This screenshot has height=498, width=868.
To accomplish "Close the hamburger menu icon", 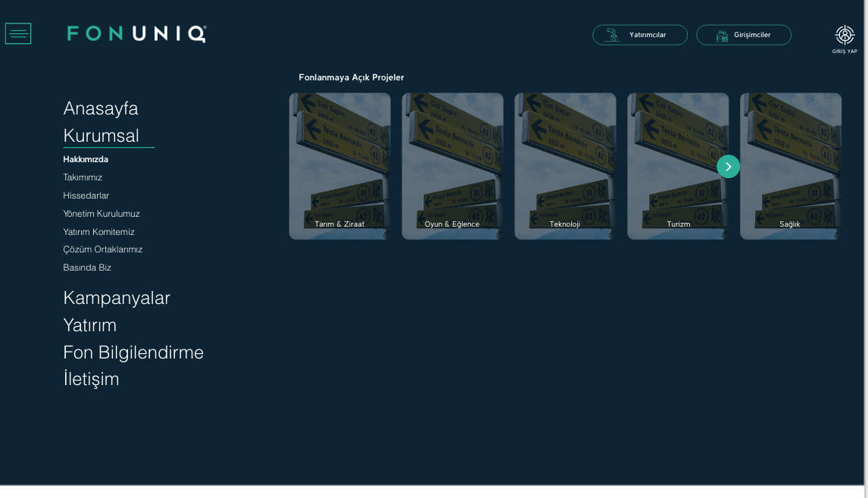I will [x=18, y=33].
